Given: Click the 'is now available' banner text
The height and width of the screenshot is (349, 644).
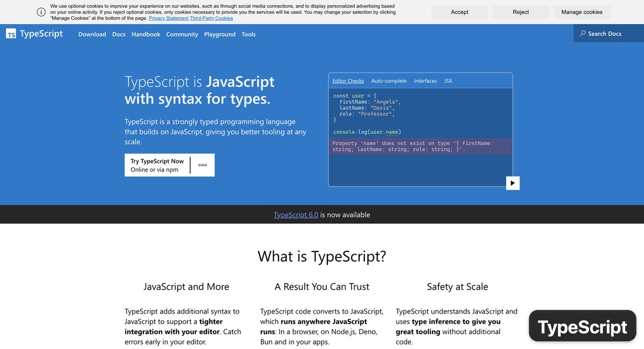Looking at the screenshot, I should pos(345,214).
